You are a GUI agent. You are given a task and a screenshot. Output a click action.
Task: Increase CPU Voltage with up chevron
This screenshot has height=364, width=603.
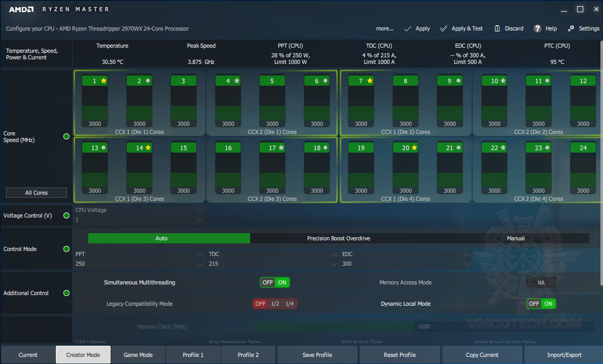[200, 210]
